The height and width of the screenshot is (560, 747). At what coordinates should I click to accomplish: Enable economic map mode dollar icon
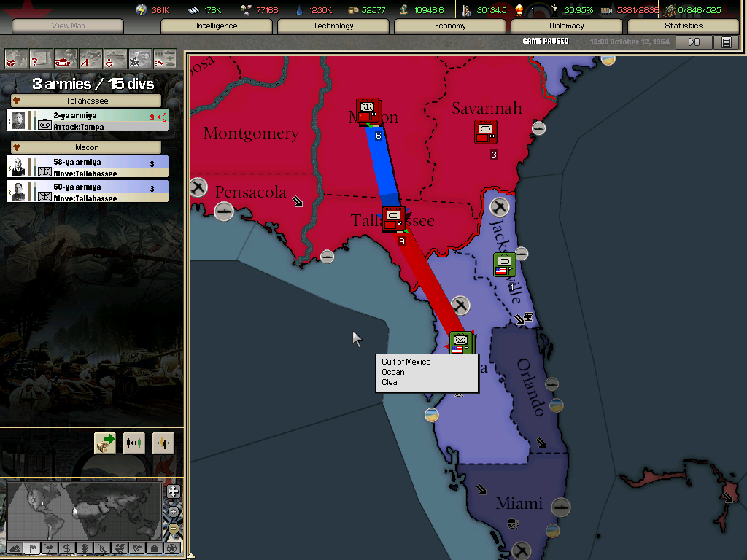[x=66, y=548]
